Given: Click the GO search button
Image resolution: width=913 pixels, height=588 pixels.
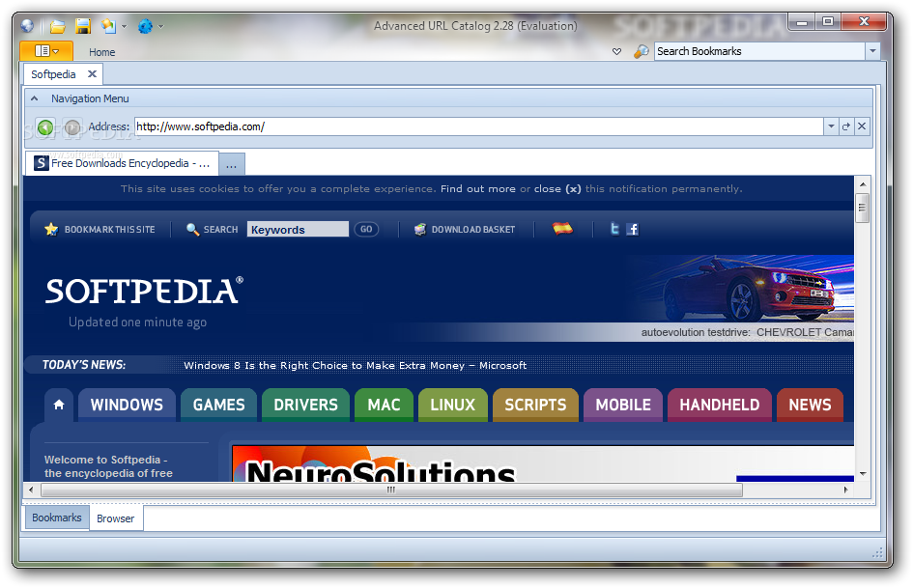Looking at the screenshot, I should pos(366,230).
